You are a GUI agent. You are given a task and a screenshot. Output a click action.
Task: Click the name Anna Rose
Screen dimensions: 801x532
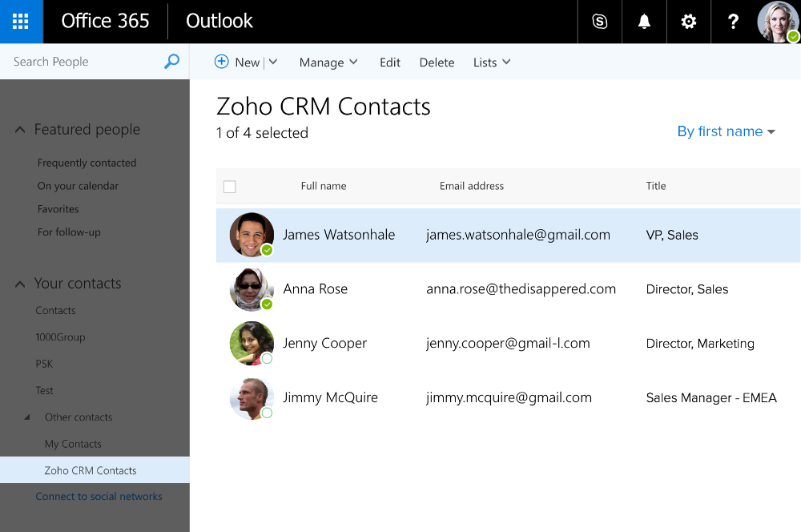coord(315,288)
